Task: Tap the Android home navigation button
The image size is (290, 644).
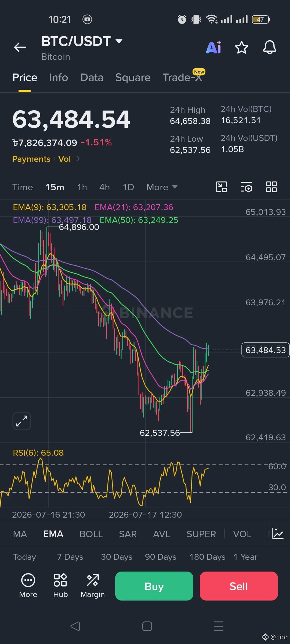Action: [x=147, y=626]
